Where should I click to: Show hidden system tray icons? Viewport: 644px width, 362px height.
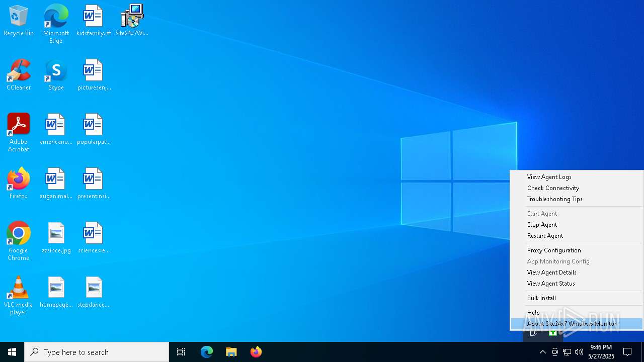click(542, 352)
